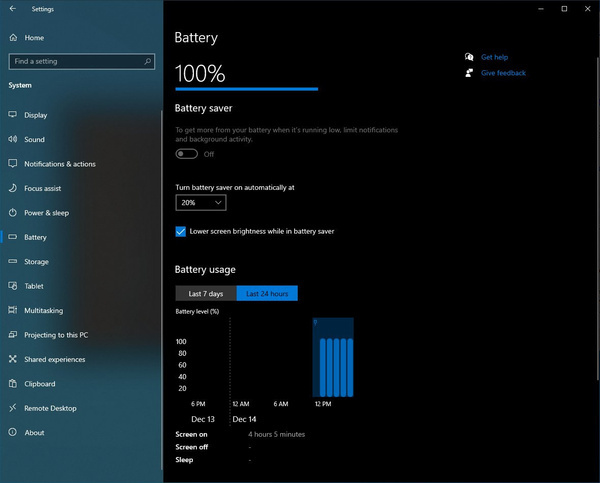
Task: Click the About info icon
Action: (13, 432)
